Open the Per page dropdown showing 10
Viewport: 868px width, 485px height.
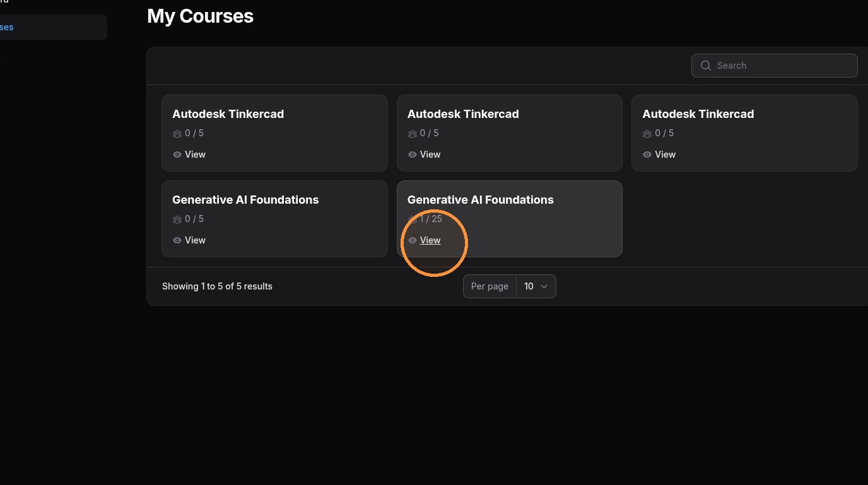[x=536, y=286]
